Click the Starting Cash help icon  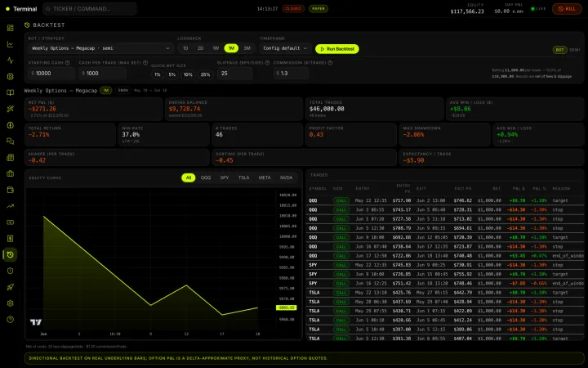[x=68, y=63]
